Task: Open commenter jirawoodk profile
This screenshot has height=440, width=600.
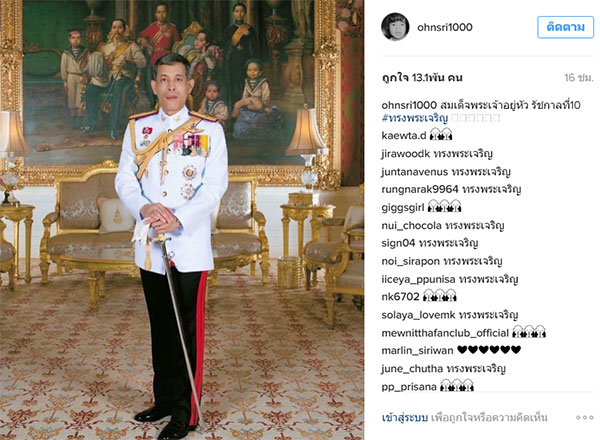Action: [406, 154]
